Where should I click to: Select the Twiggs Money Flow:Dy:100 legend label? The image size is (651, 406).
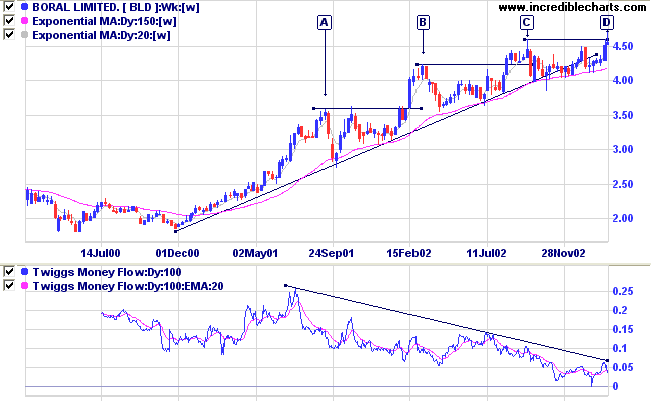pos(107,272)
